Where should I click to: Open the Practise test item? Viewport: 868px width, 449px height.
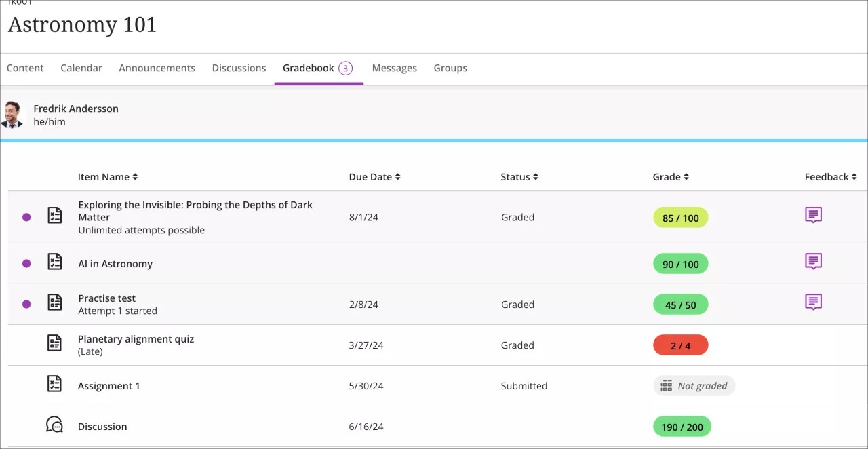coord(106,298)
